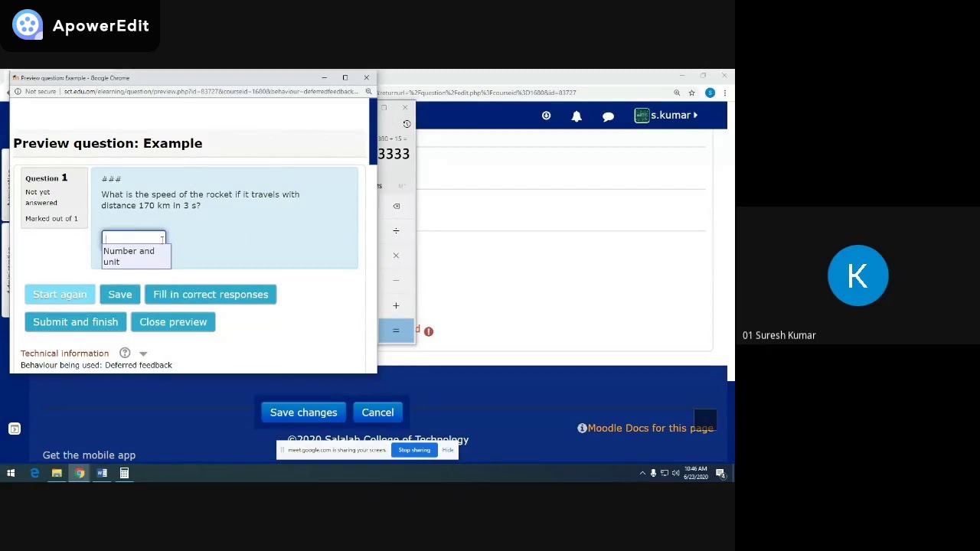Click the Calculator history icon
This screenshot has height=551, width=980.
point(407,124)
